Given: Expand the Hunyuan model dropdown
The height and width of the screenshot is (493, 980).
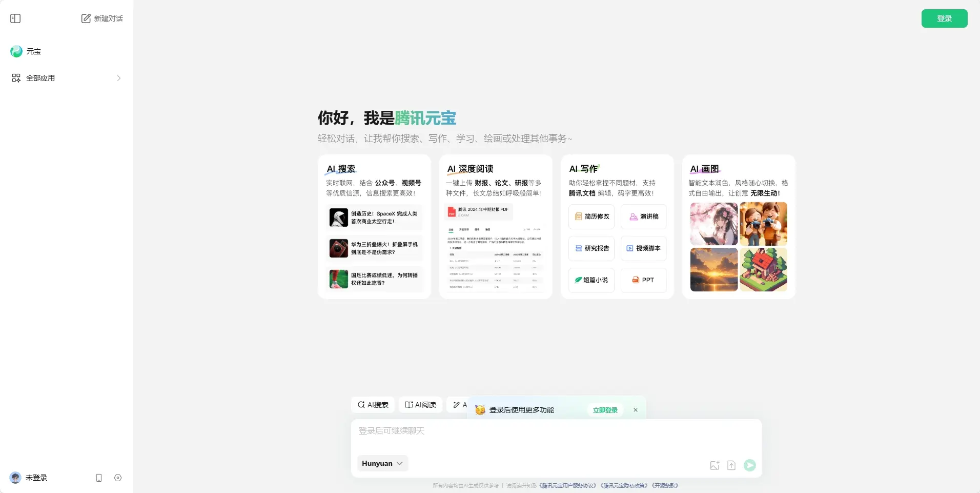Looking at the screenshot, I should [x=382, y=463].
